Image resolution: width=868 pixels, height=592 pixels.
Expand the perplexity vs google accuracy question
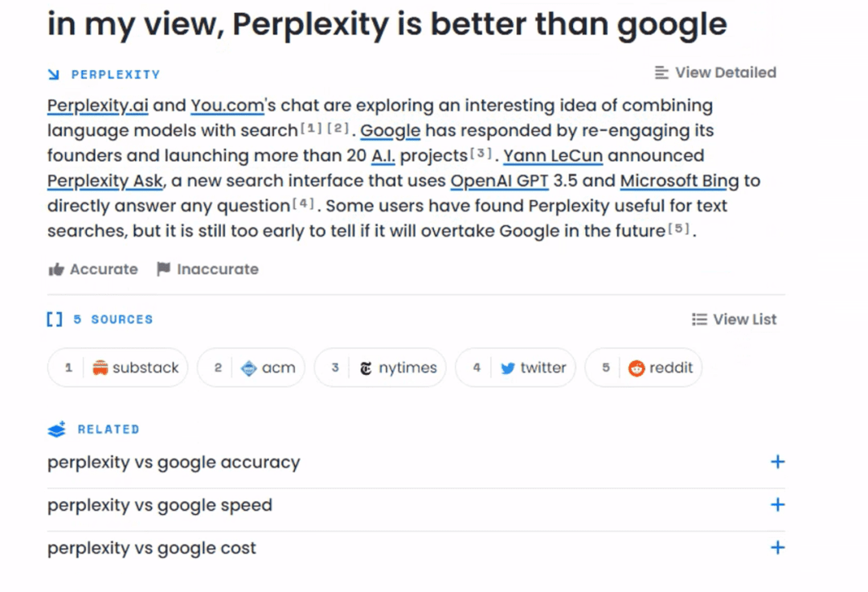pos(777,462)
